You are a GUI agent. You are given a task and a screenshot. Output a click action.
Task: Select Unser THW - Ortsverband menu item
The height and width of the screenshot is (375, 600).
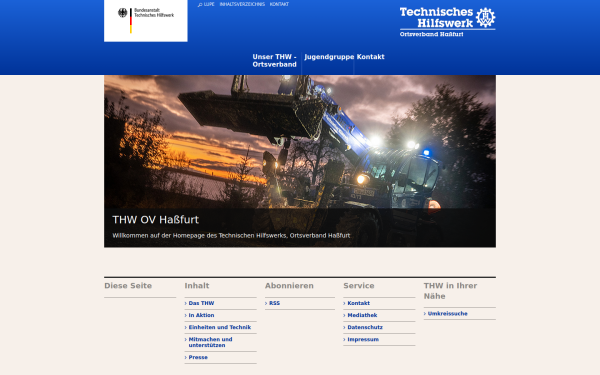274,60
